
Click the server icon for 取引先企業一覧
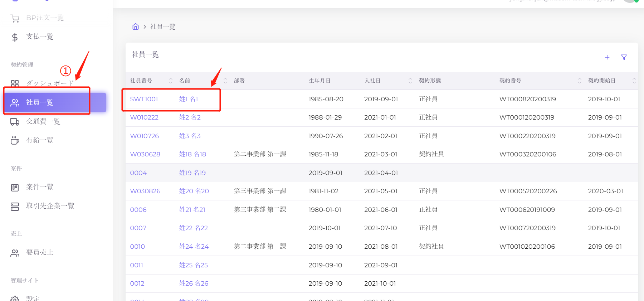pyautogui.click(x=15, y=207)
